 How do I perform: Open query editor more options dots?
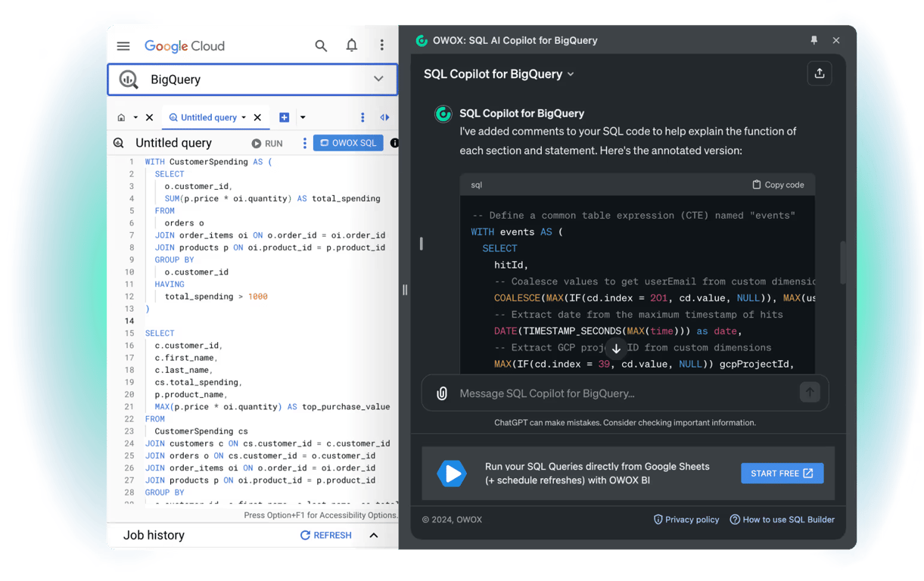point(305,143)
